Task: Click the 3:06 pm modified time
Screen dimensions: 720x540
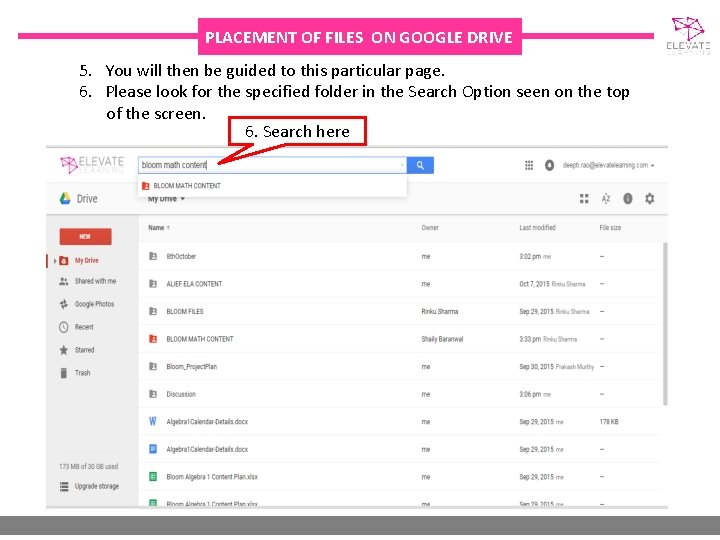Action: [530, 394]
